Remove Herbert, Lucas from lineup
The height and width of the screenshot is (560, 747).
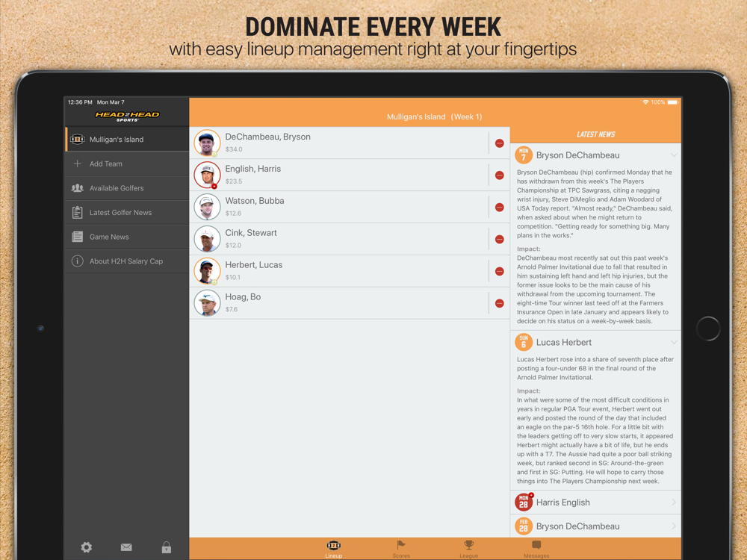pyautogui.click(x=499, y=272)
